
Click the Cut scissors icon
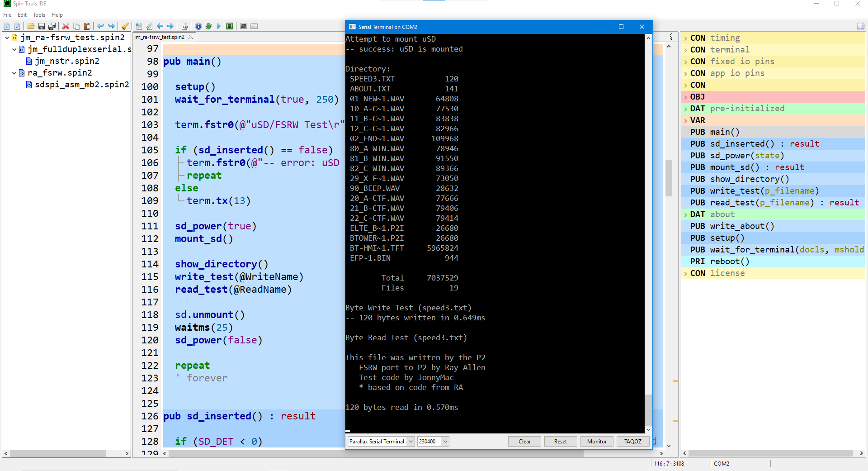point(66,26)
